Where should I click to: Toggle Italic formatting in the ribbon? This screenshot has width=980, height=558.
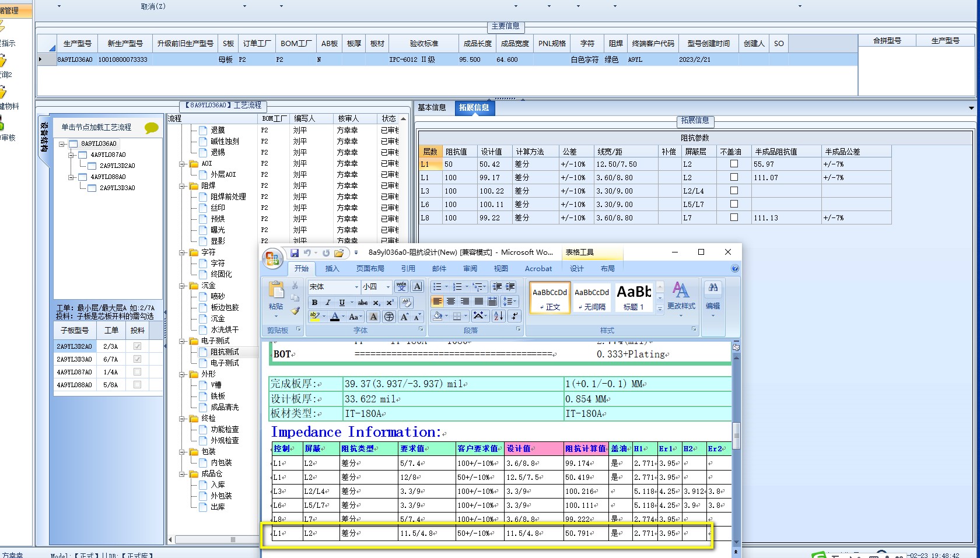pos(328,303)
